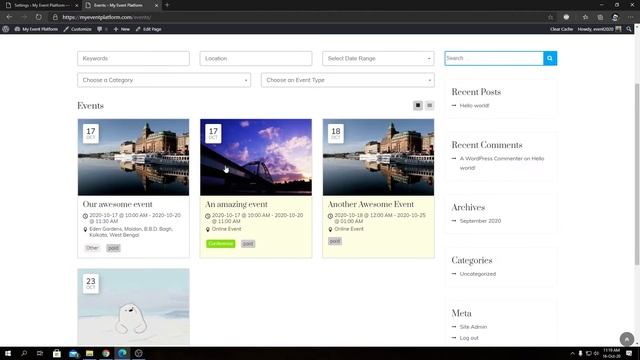The width and height of the screenshot is (640, 360).
Task: Click the blue search submit button
Action: click(550, 58)
